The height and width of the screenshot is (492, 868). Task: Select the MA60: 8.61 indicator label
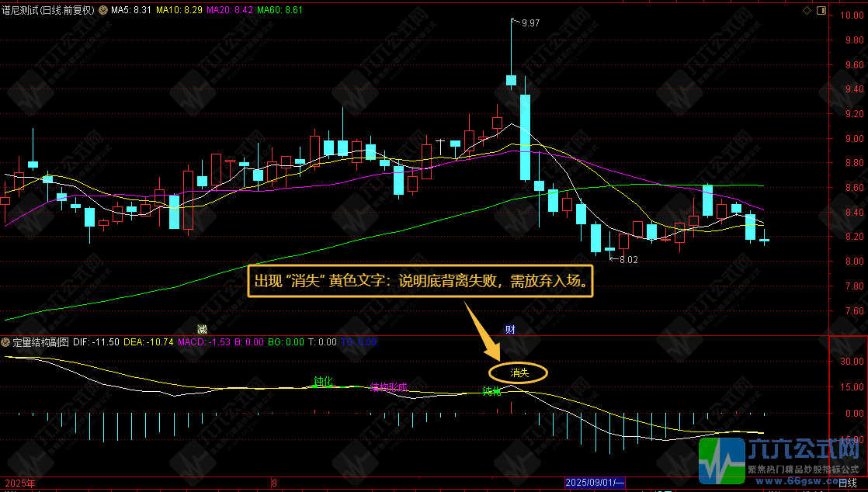[x=279, y=10]
